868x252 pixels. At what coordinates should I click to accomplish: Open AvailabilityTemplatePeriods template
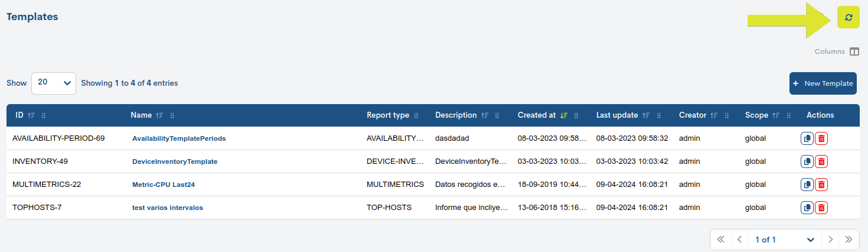tap(179, 138)
